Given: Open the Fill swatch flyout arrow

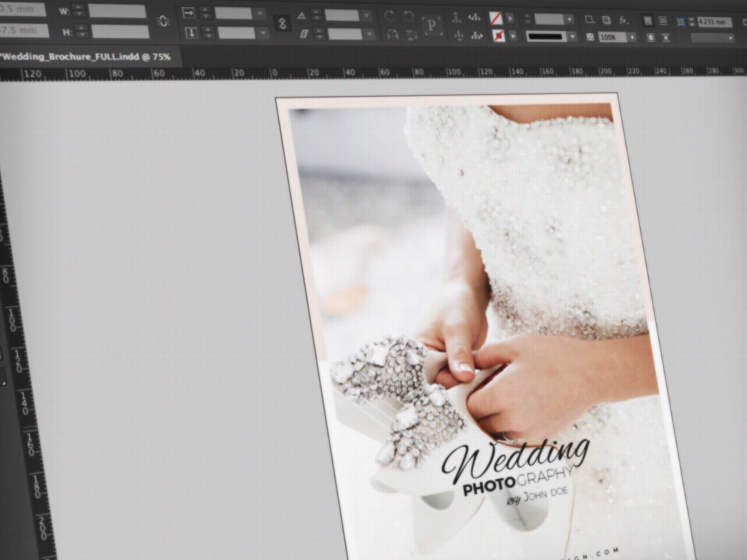Looking at the screenshot, I should (511, 18).
